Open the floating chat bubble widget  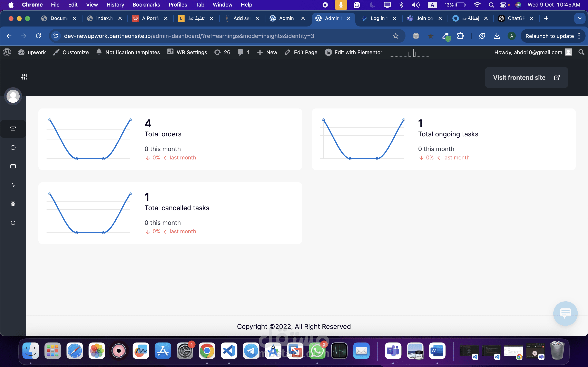565,313
